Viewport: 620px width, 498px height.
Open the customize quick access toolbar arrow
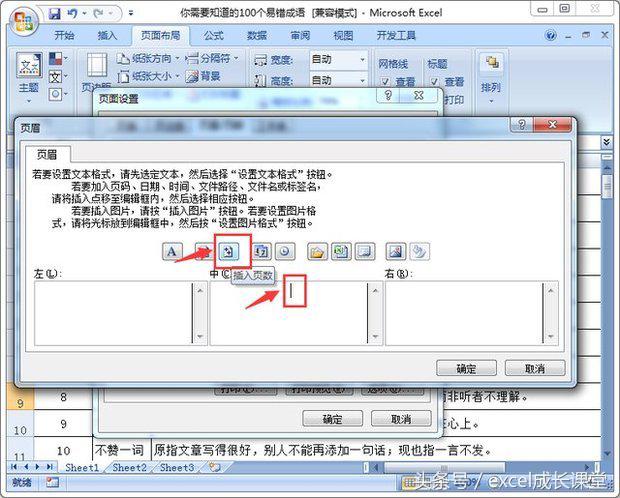point(131,13)
